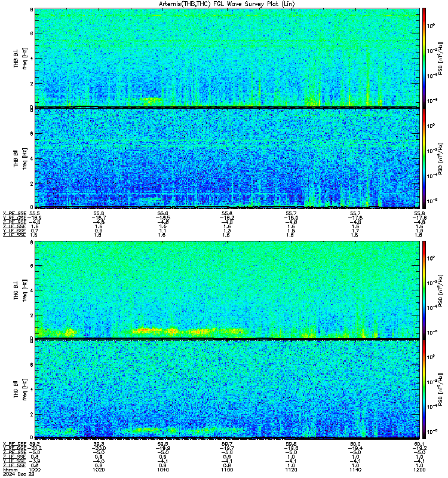Click the 1000 time tick label

tap(35, 470)
